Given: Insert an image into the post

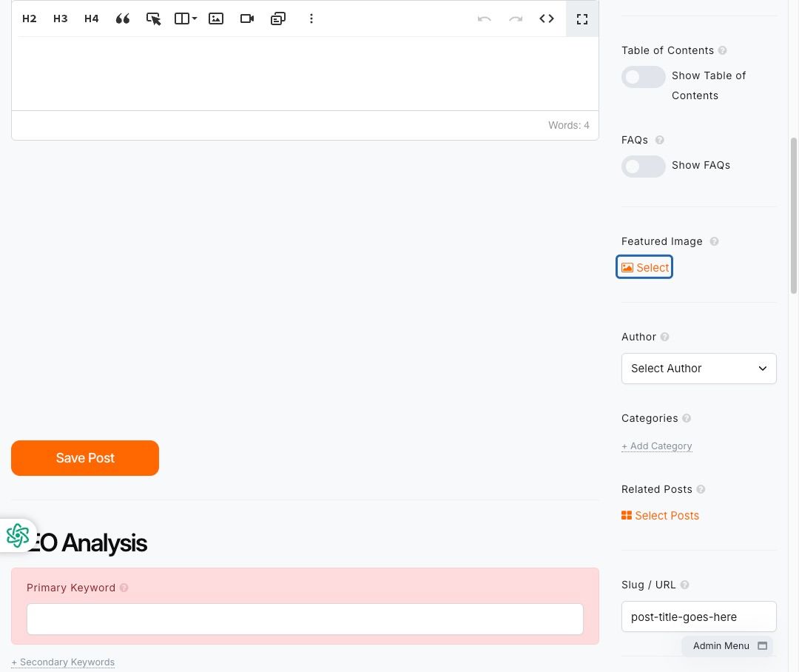Looking at the screenshot, I should tap(216, 19).
